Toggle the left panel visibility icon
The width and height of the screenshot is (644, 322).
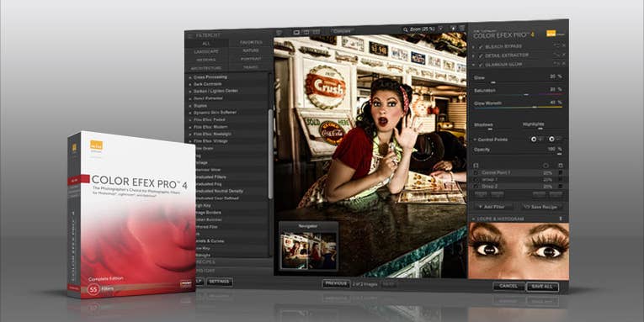pos(279,33)
